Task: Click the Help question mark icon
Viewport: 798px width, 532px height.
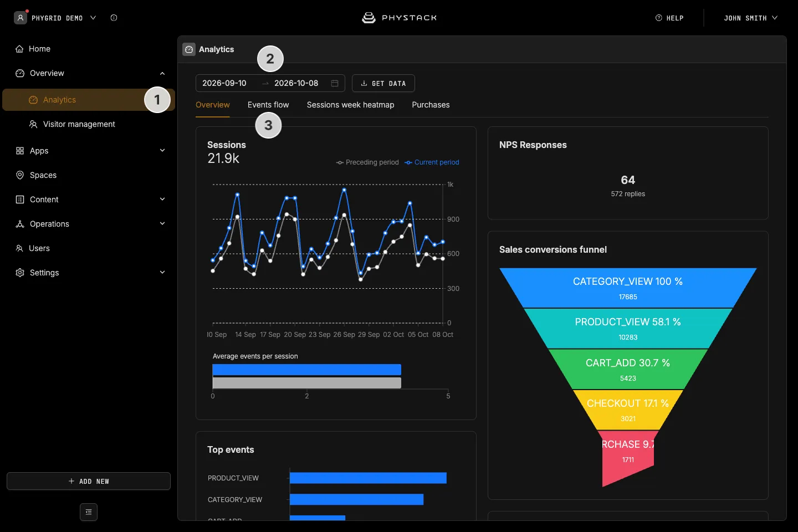Action: (x=659, y=18)
